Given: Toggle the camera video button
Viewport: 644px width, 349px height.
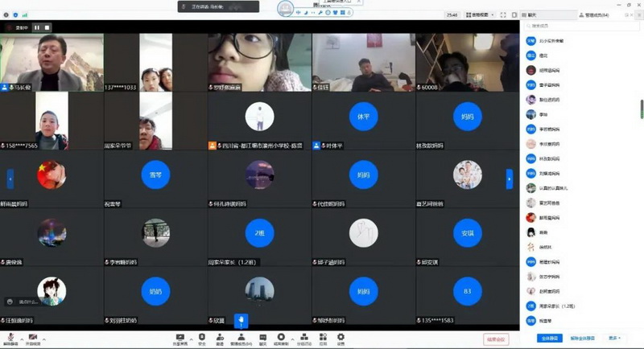Looking at the screenshot, I should click(33, 337).
